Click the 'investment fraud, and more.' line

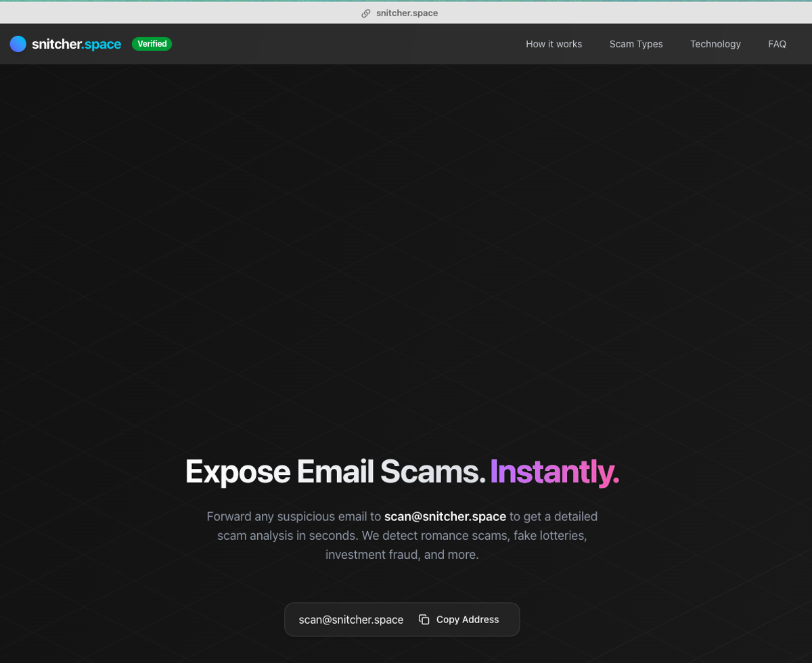(402, 555)
